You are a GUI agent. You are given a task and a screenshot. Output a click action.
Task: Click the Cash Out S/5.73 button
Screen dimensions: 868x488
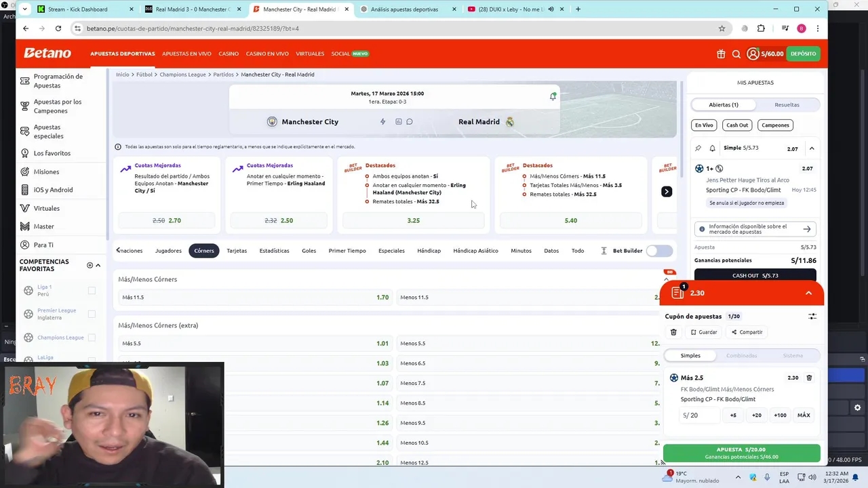tap(755, 275)
